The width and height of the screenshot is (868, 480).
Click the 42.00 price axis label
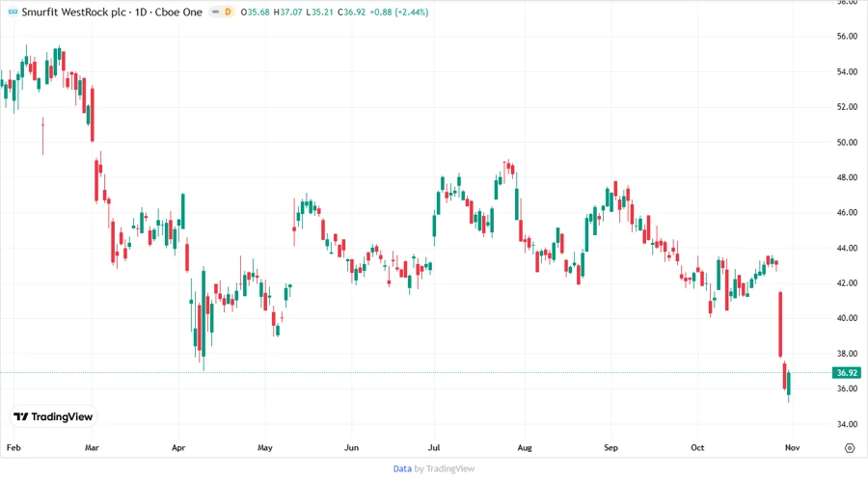pos(847,283)
